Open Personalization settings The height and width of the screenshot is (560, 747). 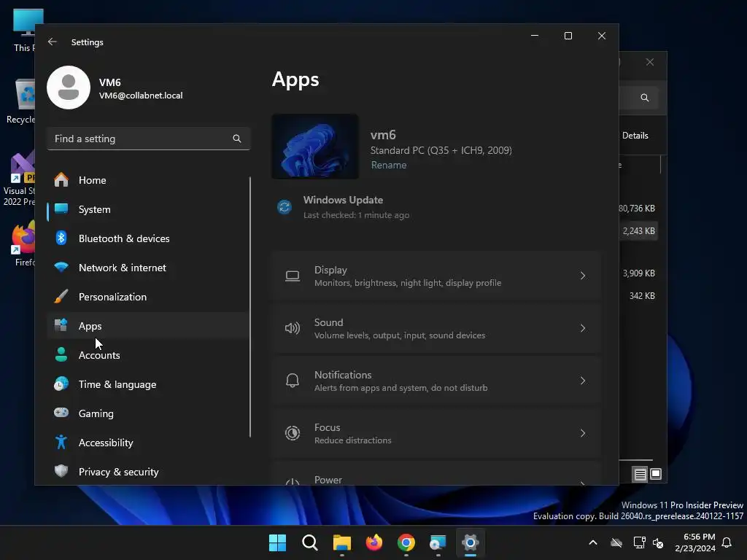pos(148,297)
